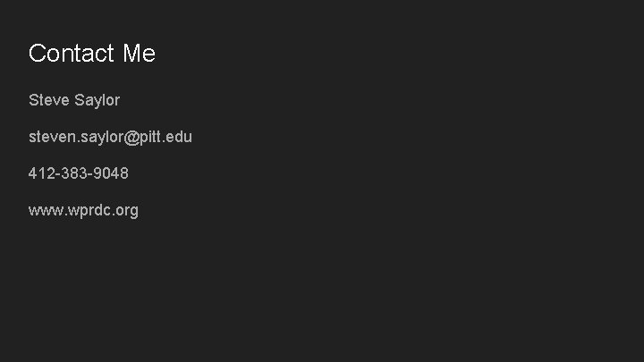The height and width of the screenshot is (362, 644).
Task: Click the "org" ending of the web address
Action: (x=126, y=211)
